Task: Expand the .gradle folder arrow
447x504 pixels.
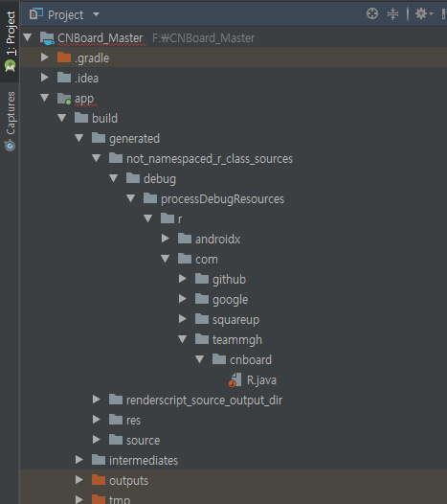Action: coord(45,57)
